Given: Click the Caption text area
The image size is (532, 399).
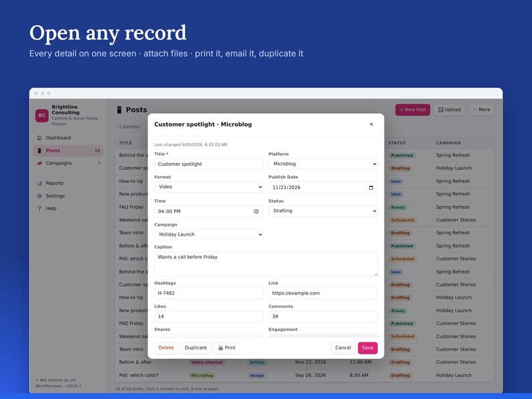Looking at the screenshot, I should [x=265, y=264].
